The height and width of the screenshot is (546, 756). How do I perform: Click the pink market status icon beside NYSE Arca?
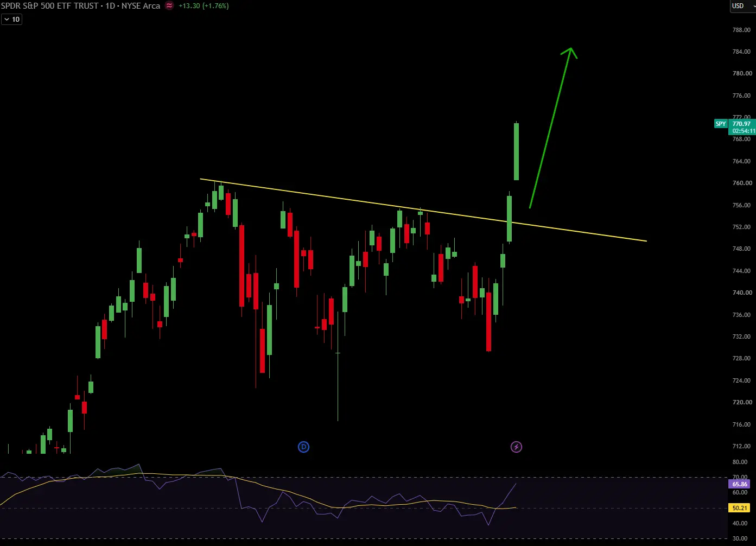(169, 6)
